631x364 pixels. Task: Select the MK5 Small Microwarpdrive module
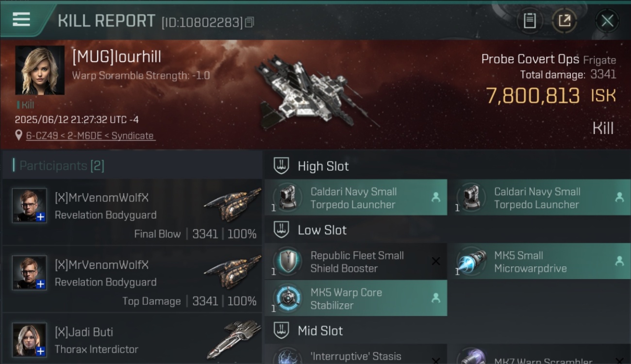click(539, 262)
